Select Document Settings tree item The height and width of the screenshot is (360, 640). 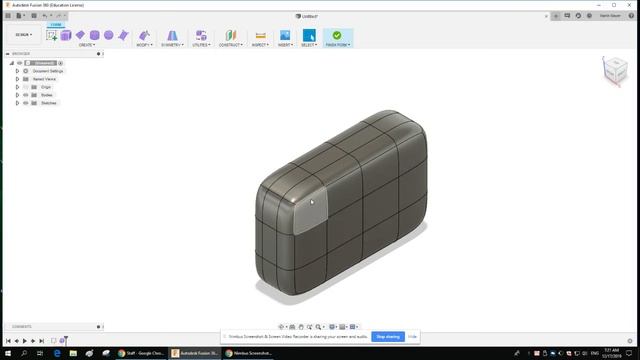48,71
